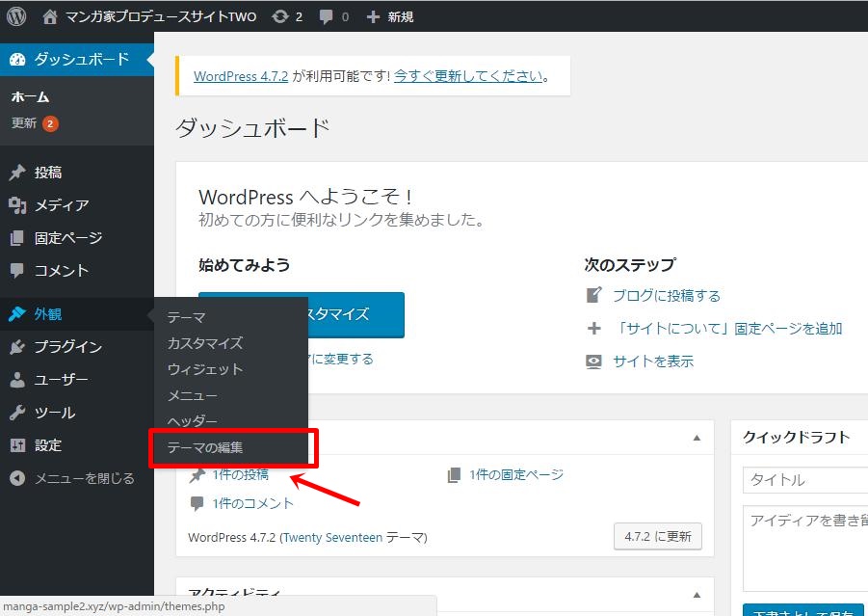This screenshot has width=868, height=616.
Task: Open 1件の固定ページ link
Action: pos(516,474)
